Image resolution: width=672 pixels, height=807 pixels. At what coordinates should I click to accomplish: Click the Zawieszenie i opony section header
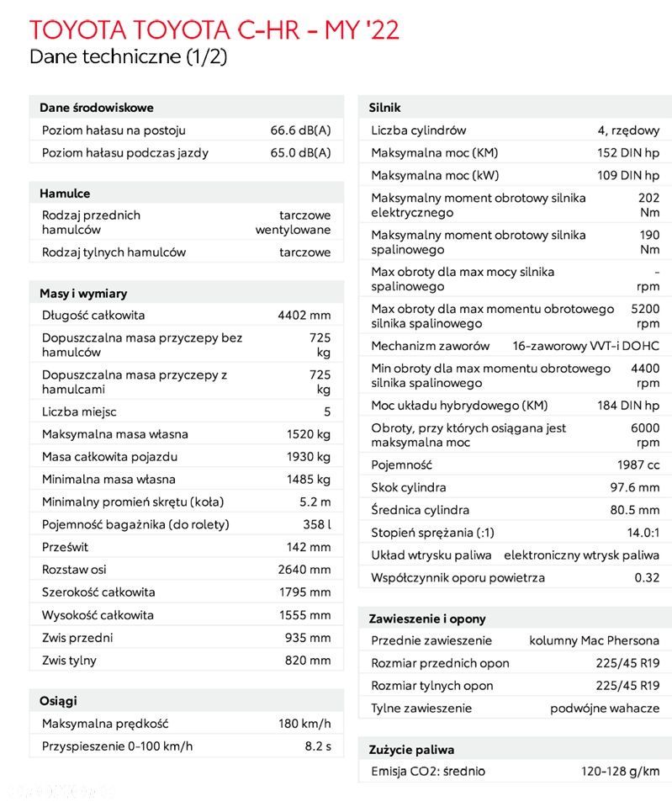[x=427, y=619]
